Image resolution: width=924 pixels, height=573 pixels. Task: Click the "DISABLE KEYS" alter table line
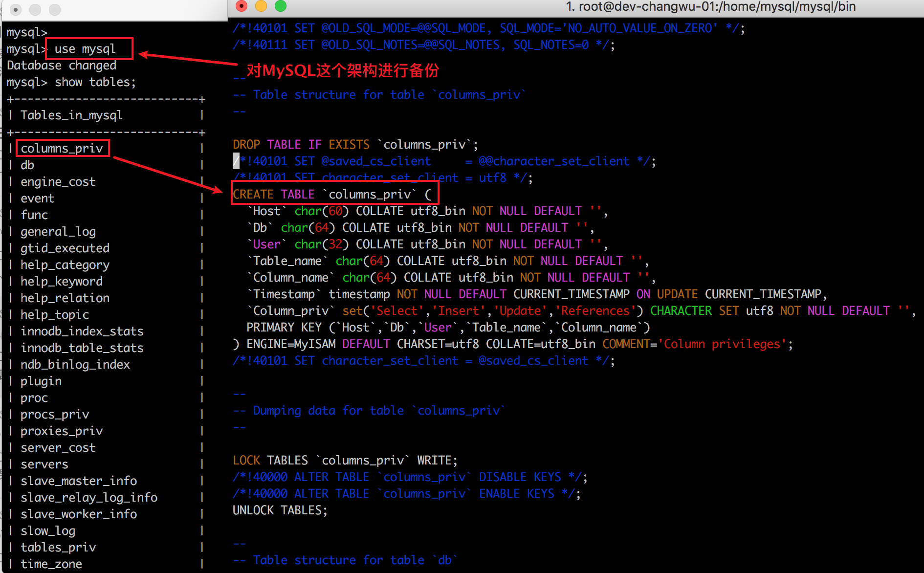click(410, 477)
